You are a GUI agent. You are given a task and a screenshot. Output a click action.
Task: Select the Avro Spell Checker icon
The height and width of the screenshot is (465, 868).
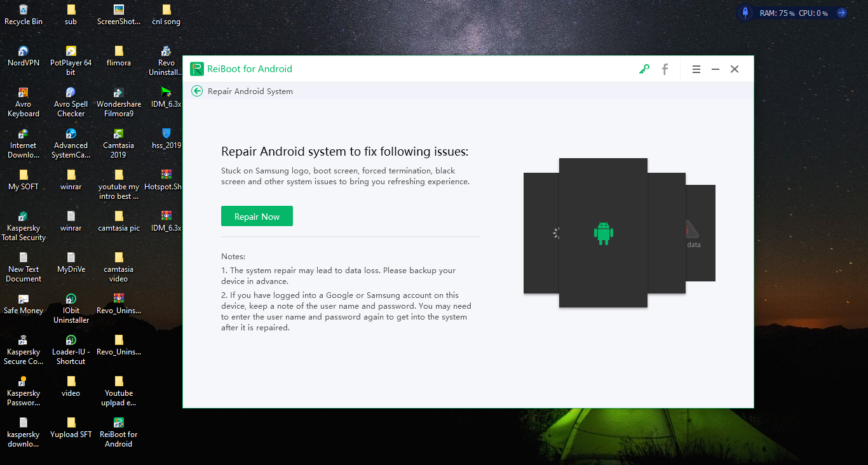tap(71, 102)
